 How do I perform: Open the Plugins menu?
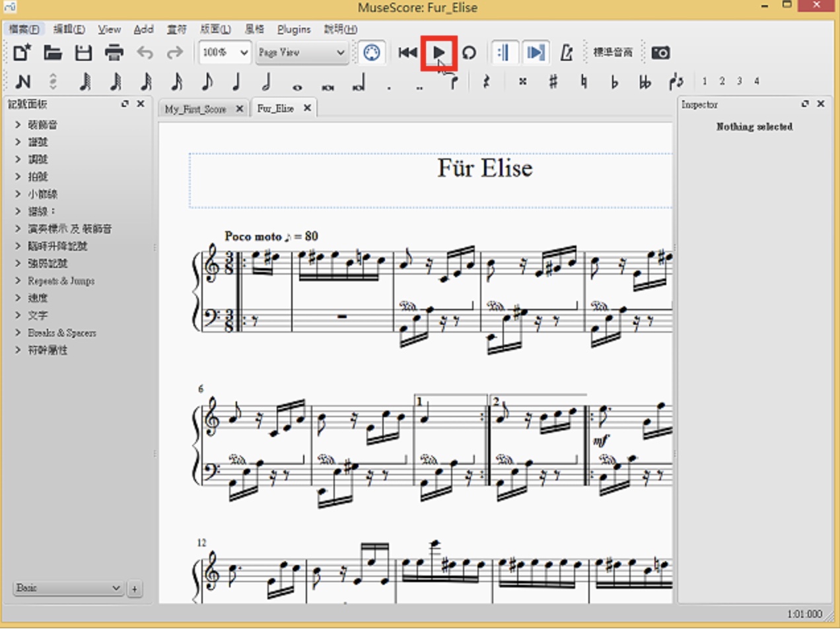click(x=294, y=29)
